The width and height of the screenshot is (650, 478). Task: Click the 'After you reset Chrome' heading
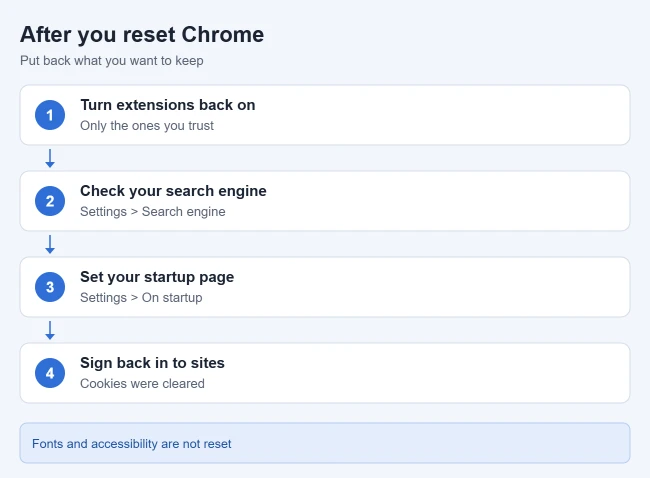click(x=142, y=34)
